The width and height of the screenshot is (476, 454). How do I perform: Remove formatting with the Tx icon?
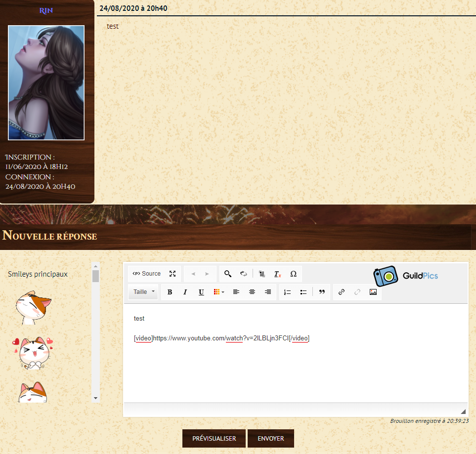click(277, 274)
